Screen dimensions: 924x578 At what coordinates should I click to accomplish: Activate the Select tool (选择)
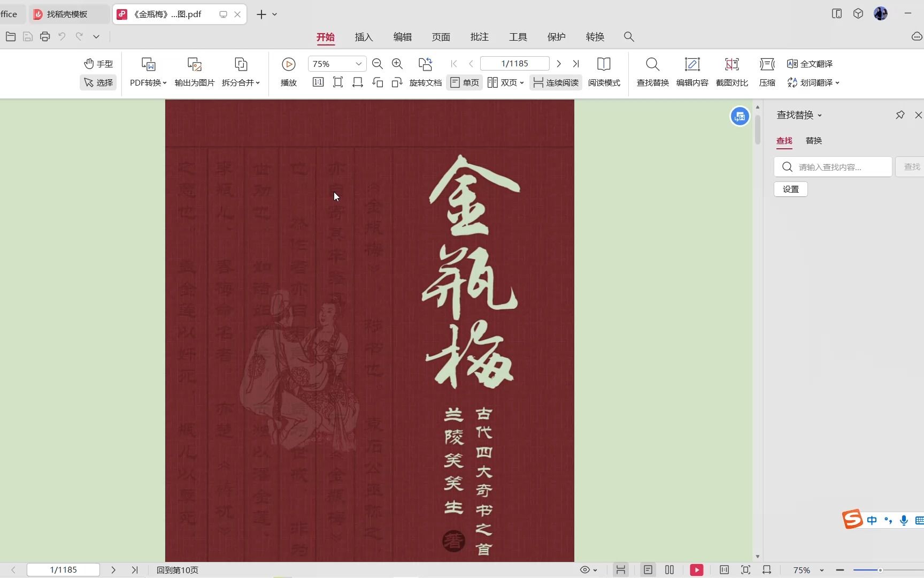(x=98, y=82)
